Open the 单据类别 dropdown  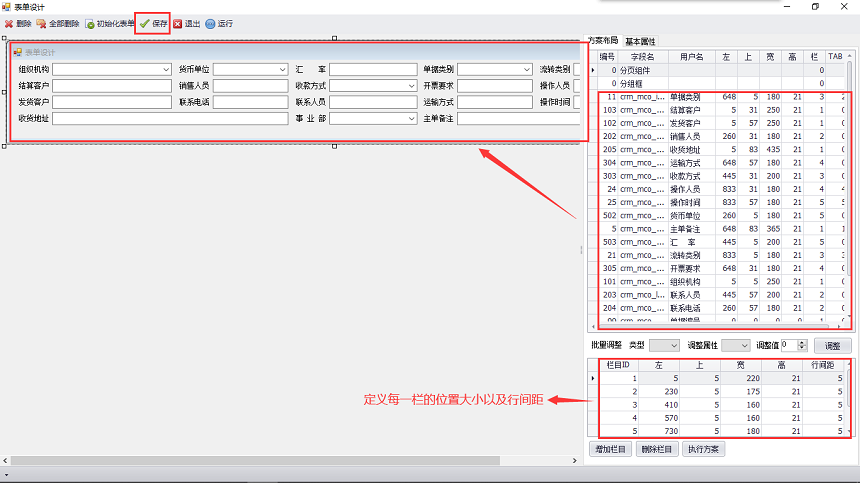click(x=527, y=70)
